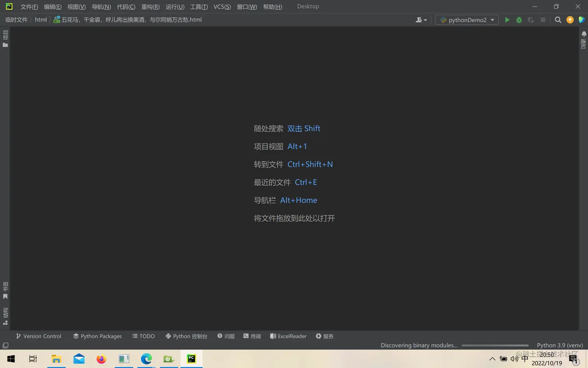Screen dimensions: 588x368
Task: Expand hidden tray icons with the chevron
Action: [492, 359]
